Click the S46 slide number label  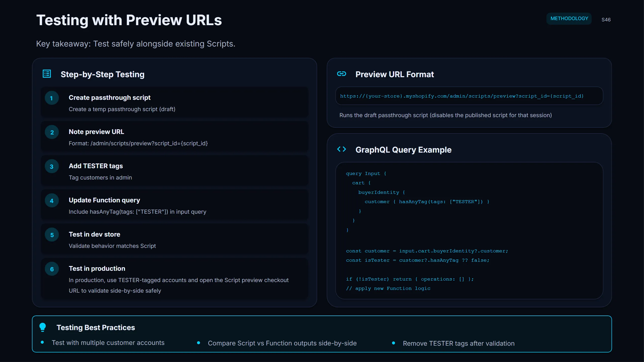pos(606,20)
